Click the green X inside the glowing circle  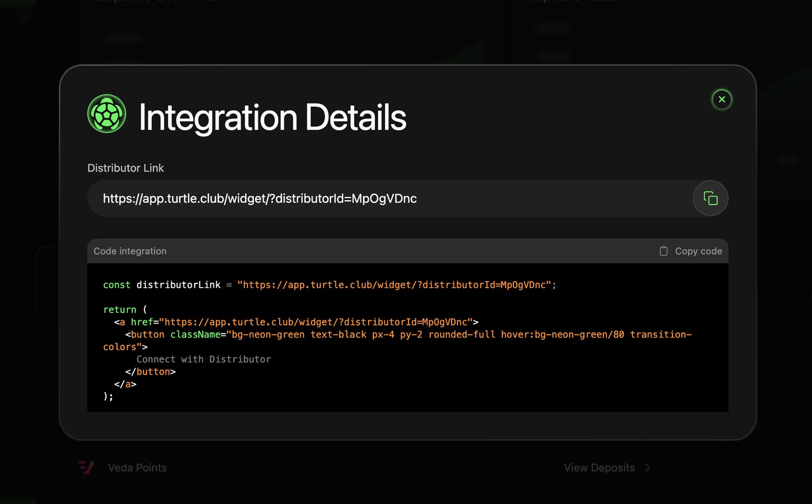tap(722, 99)
